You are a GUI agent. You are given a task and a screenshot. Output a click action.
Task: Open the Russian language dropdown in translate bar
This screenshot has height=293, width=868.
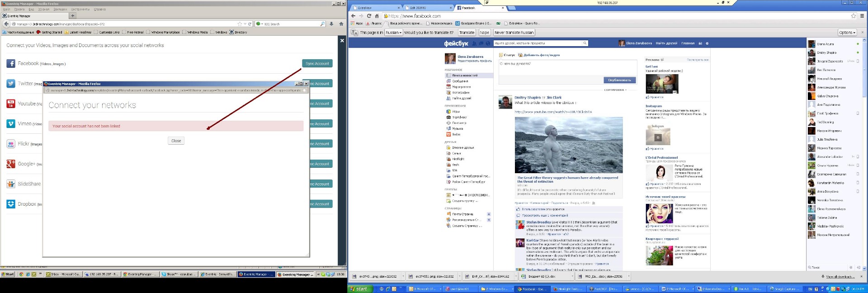pyautogui.click(x=393, y=33)
